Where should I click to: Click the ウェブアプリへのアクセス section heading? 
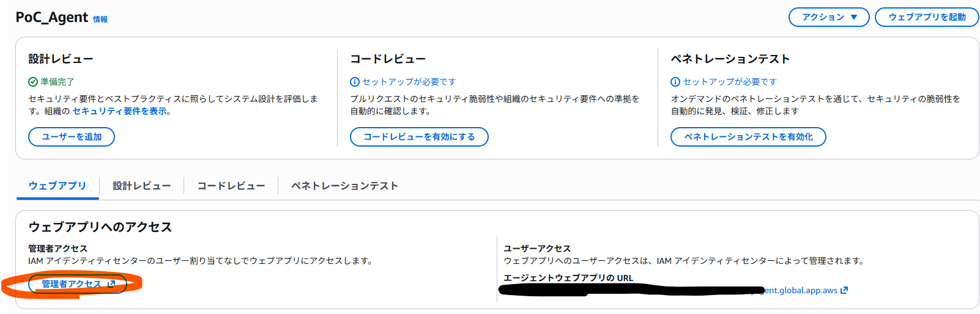(100, 227)
